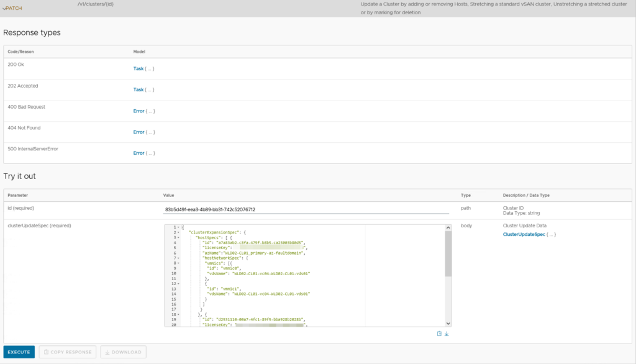Viewport: 636px width, 364px height.
Task: Fold the vmNics array on line 8
Action: 179,263
